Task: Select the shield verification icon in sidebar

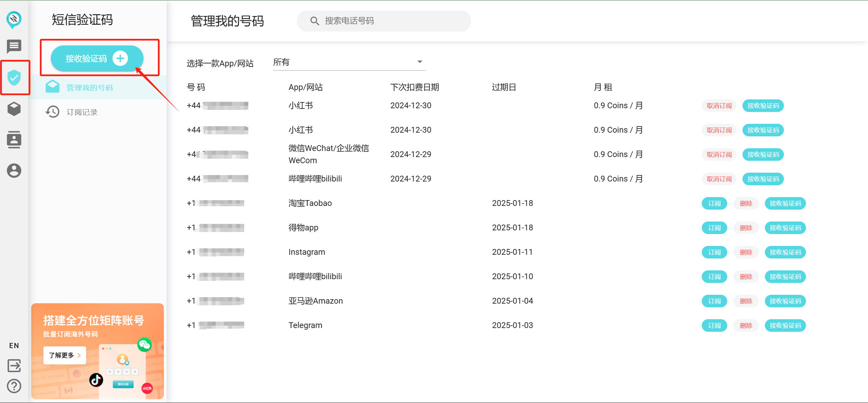Action: point(14,77)
